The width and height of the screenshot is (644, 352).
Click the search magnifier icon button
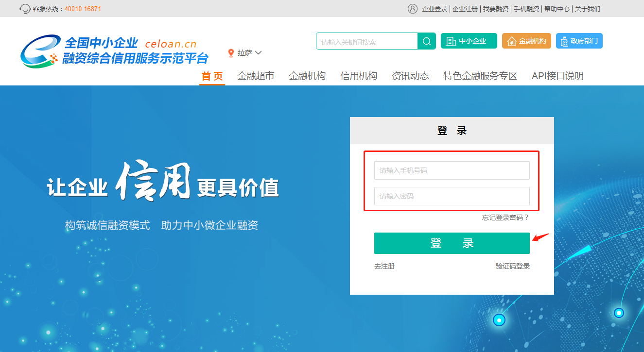pyautogui.click(x=427, y=41)
